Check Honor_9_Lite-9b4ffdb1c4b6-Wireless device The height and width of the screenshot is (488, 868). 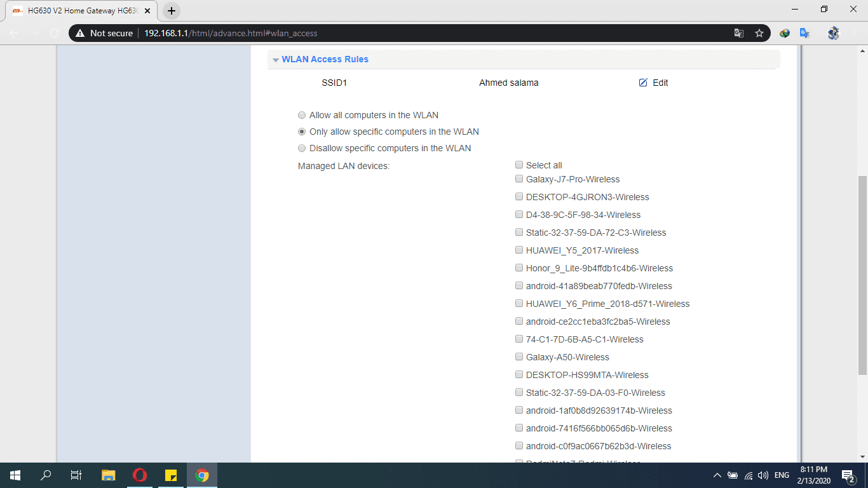click(519, 268)
